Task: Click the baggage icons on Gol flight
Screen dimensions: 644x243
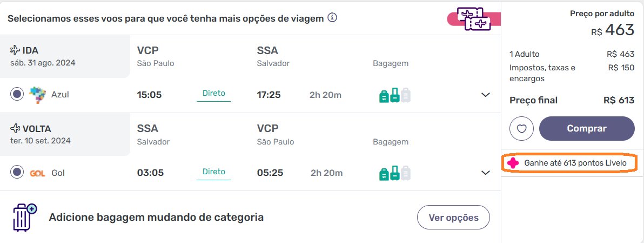Action: point(395,173)
